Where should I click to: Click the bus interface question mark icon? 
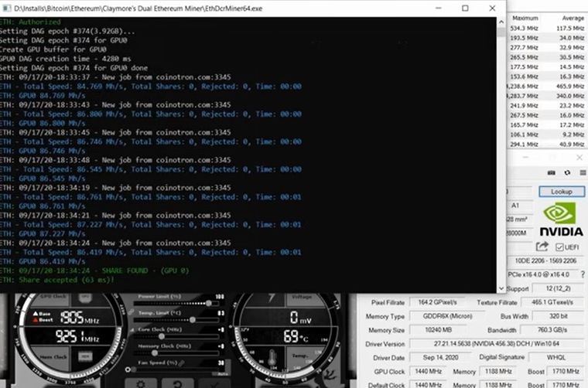click(x=583, y=274)
